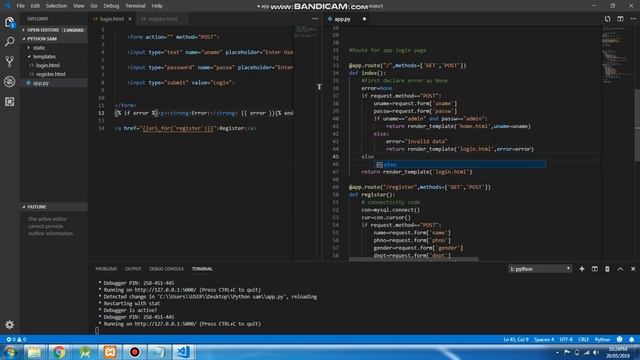Add a new terminal with plus icon
This screenshot has height=360, width=640.
click(582, 269)
